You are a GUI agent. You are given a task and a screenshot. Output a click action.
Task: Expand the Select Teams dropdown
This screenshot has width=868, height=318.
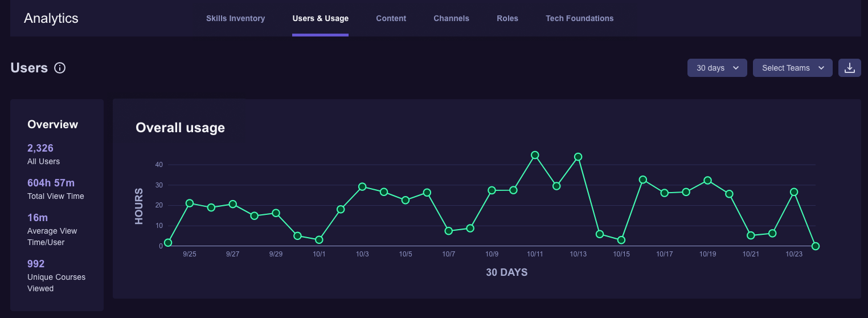(x=793, y=68)
